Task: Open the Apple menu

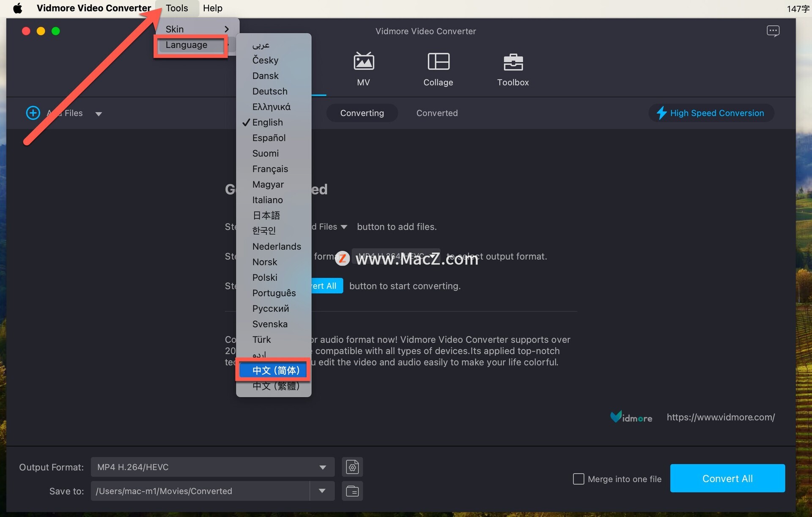Action: tap(17, 8)
